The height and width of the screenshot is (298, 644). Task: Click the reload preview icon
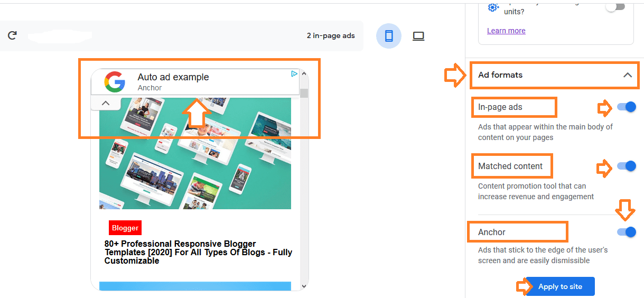click(12, 35)
